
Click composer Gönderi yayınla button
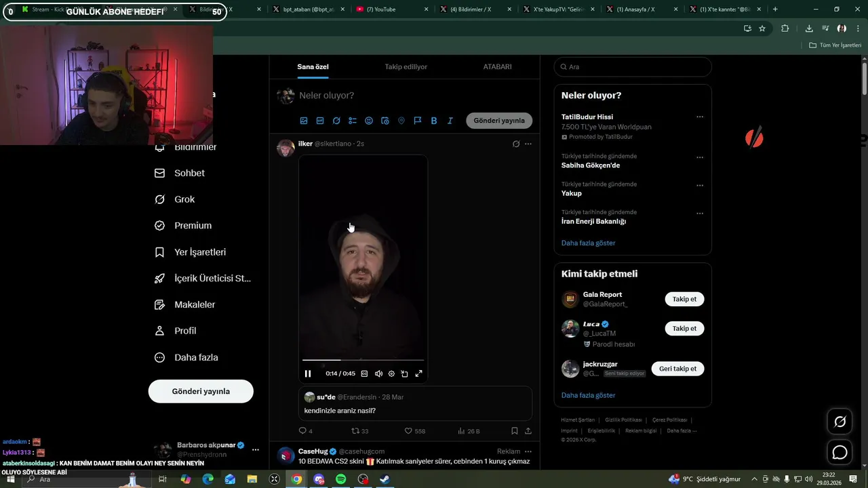click(499, 121)
